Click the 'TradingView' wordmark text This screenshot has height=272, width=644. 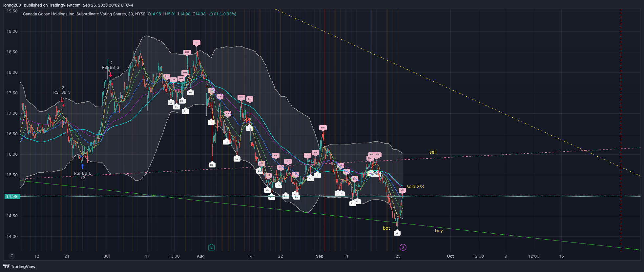pos(23,266)
